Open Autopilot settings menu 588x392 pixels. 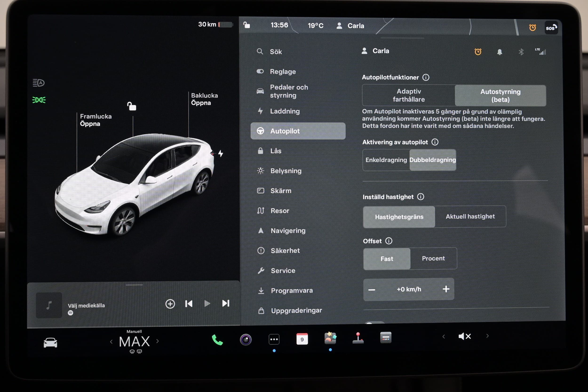pos(298,131)
